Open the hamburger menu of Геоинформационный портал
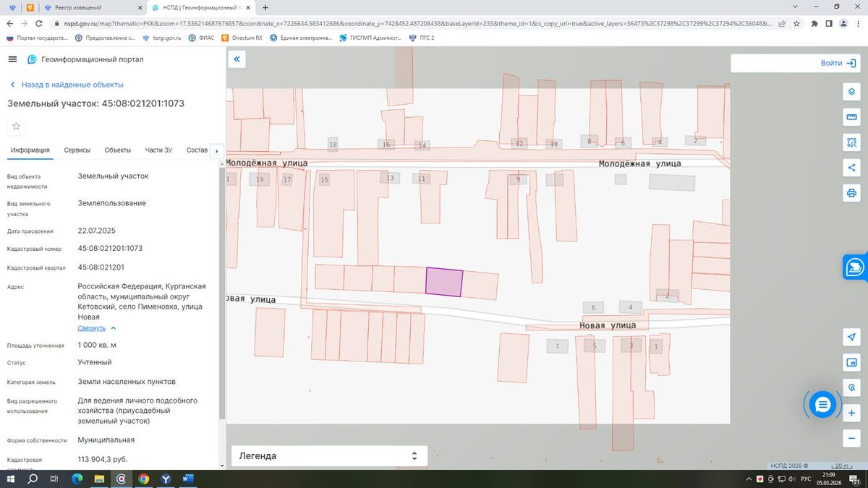The width and height of the screenshot is (868, 488). click(x=12, y=59)
